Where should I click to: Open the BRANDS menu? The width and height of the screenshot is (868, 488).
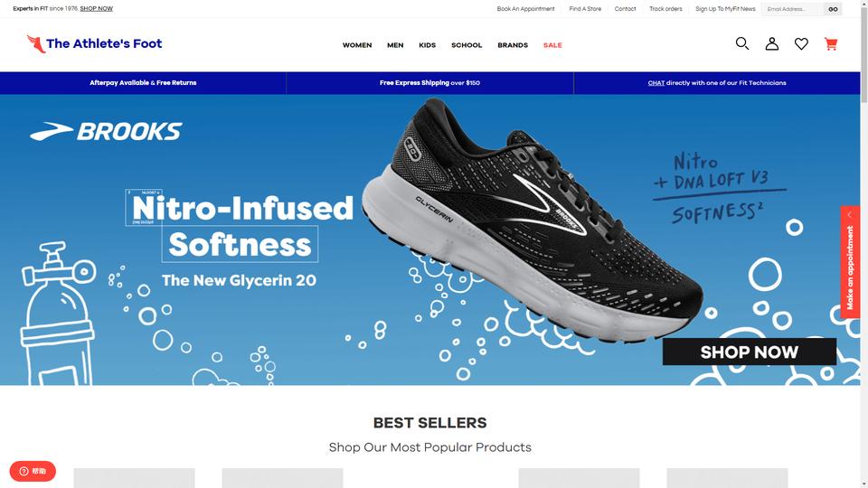tap(513, 45)
